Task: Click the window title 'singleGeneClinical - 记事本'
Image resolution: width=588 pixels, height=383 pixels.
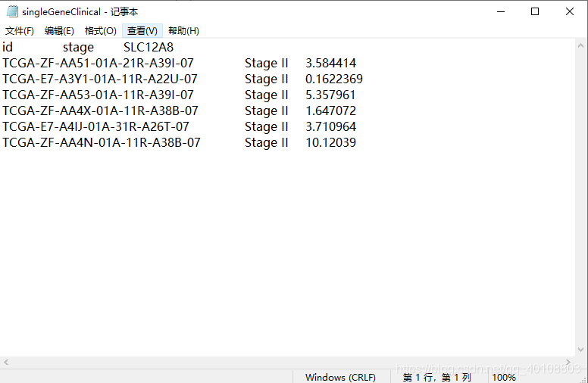Action: (80, 12)
